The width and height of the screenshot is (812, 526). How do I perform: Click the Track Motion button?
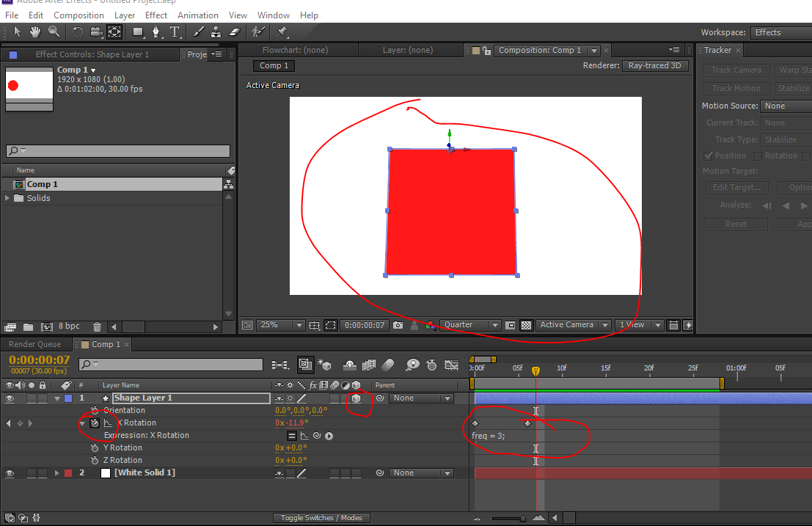point(736,89)
